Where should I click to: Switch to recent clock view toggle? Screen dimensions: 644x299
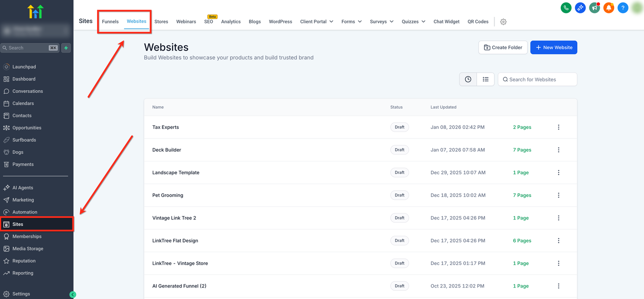[x=468, y=80]
